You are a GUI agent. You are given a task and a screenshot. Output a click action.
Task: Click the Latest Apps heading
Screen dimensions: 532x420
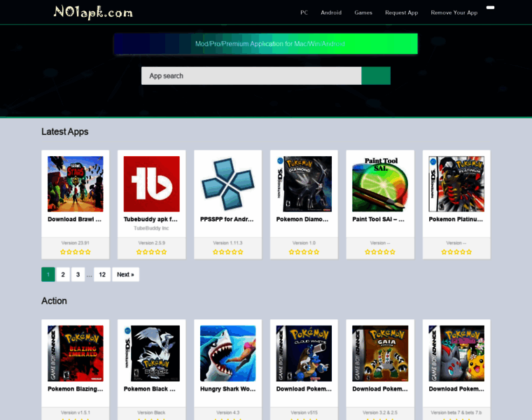click(65, 132)
